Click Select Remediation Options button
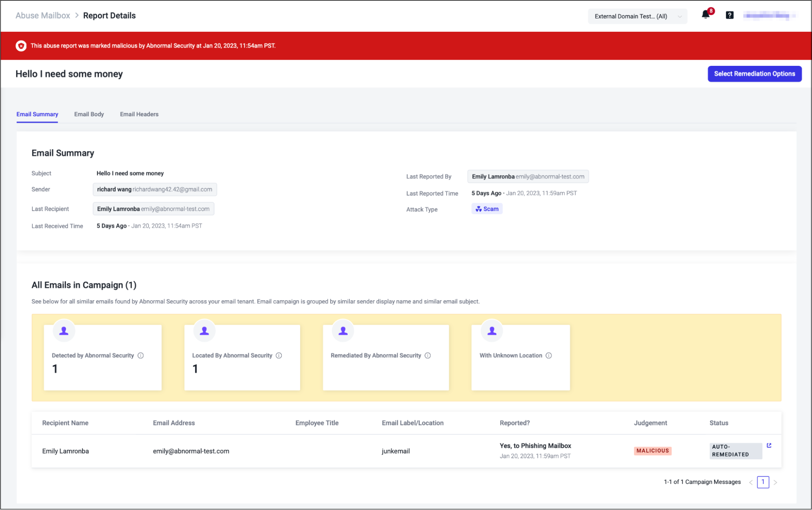Screen dimensions: 812x510 (x=754, y=74)
